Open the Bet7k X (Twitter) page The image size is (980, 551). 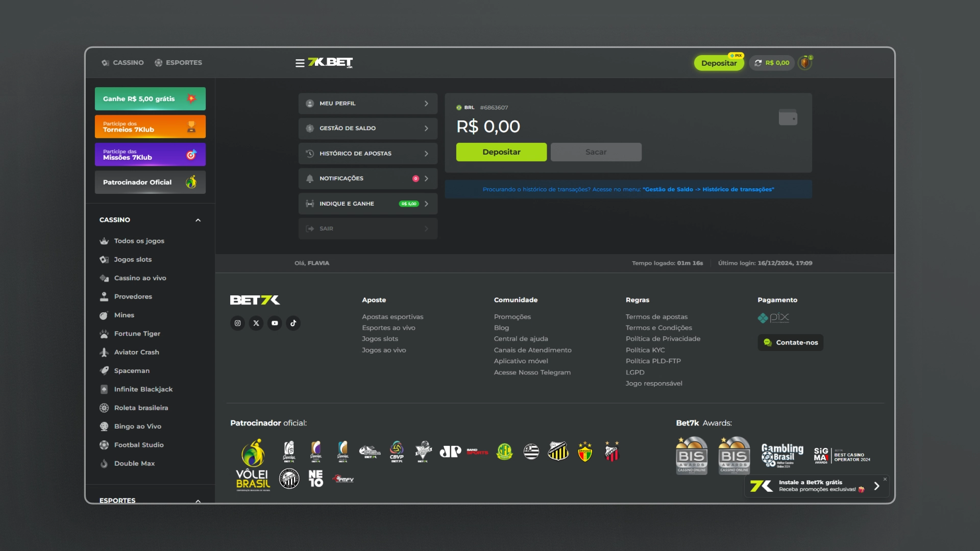(256, 323)
